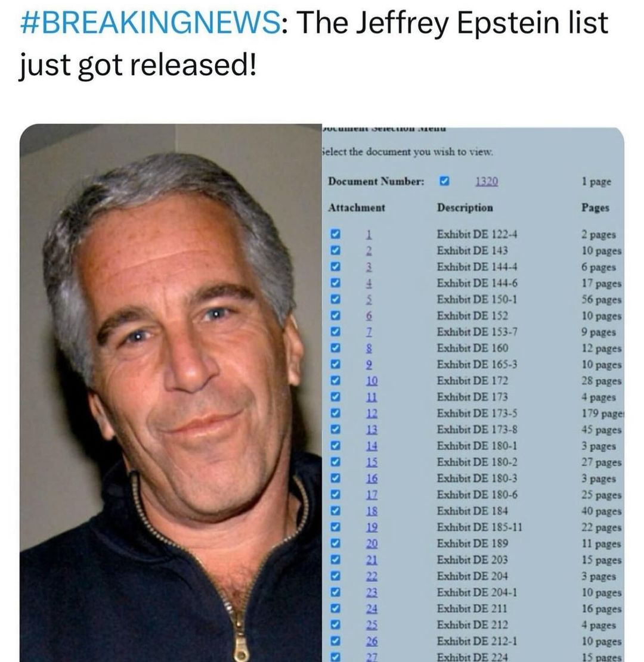Image resolution: width=644 pixels, height=662 pixels.
Task: Open attachment link 3 for Exhibit DE 144-4
Action: point(370,267)
